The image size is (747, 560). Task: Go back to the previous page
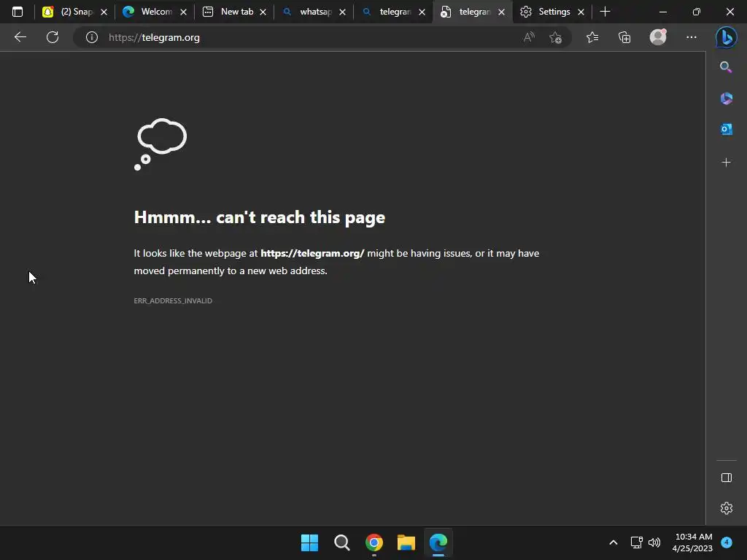pos(20,37)
